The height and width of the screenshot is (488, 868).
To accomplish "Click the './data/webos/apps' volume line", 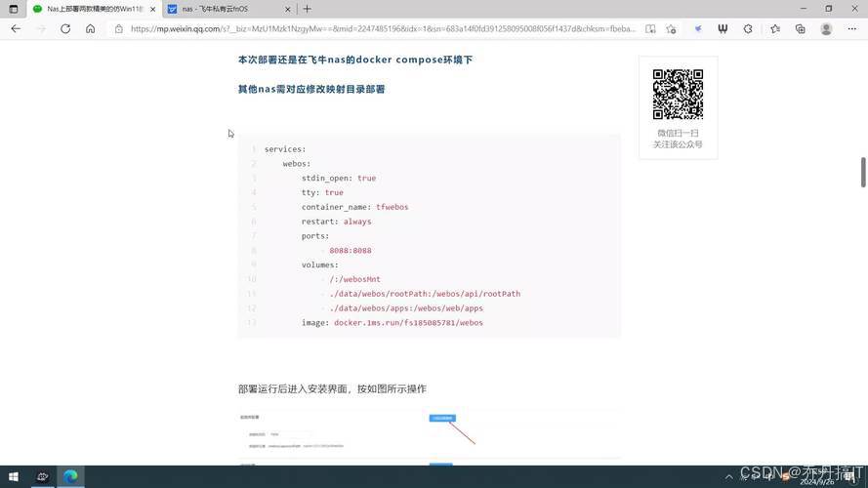I will pyautogui.click(x=406, y=308).
